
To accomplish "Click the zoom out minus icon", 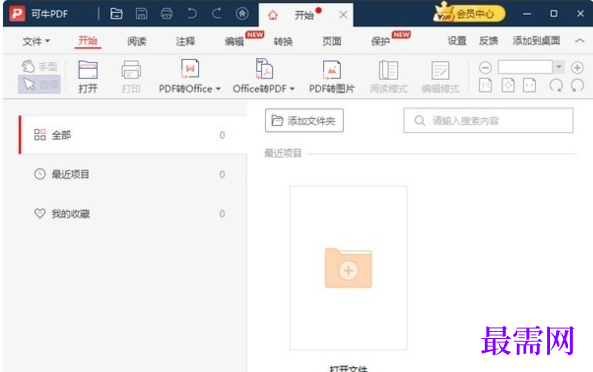I will (x=485, y=68).
